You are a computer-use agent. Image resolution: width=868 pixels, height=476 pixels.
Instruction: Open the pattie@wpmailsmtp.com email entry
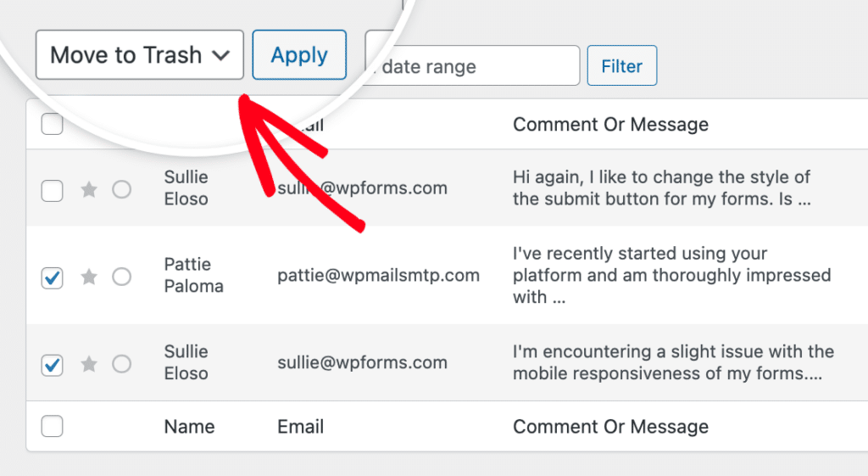coord(378,275)
